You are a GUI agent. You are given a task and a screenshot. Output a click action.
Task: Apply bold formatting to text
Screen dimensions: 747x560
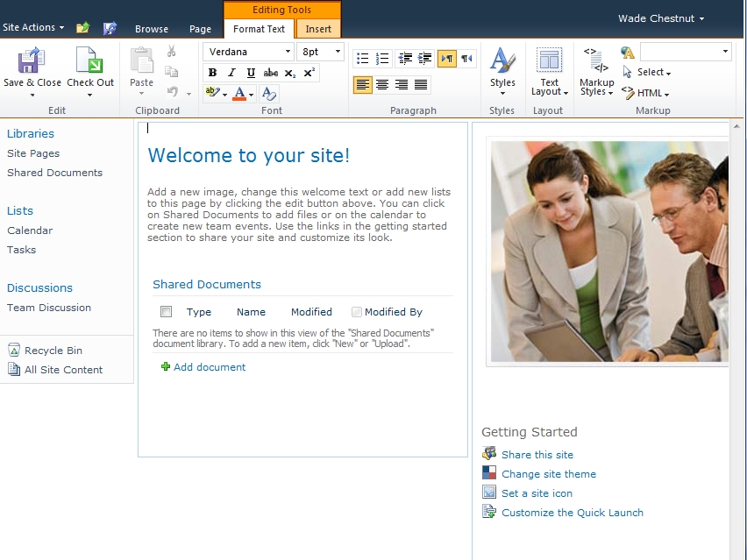[212, 73]
